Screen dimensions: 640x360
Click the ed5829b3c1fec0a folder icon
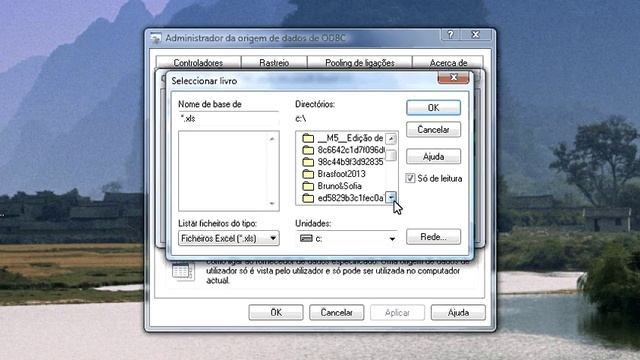[308, 198]
